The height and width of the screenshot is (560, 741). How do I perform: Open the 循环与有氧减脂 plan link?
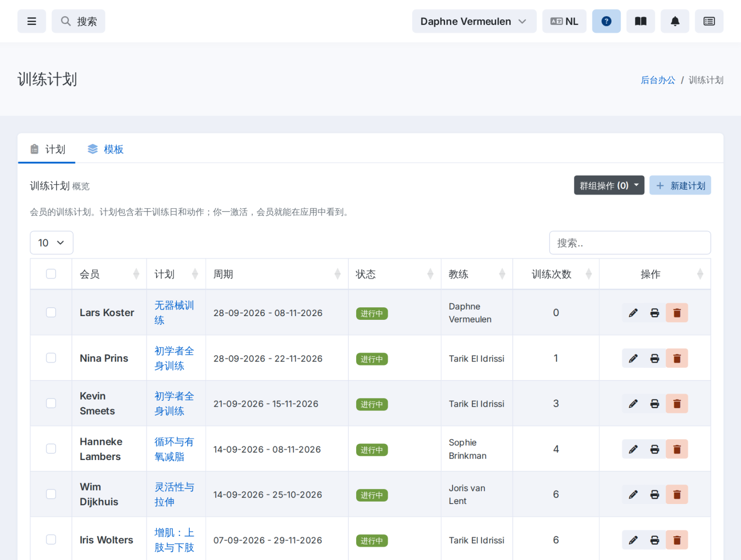point(174,449)
